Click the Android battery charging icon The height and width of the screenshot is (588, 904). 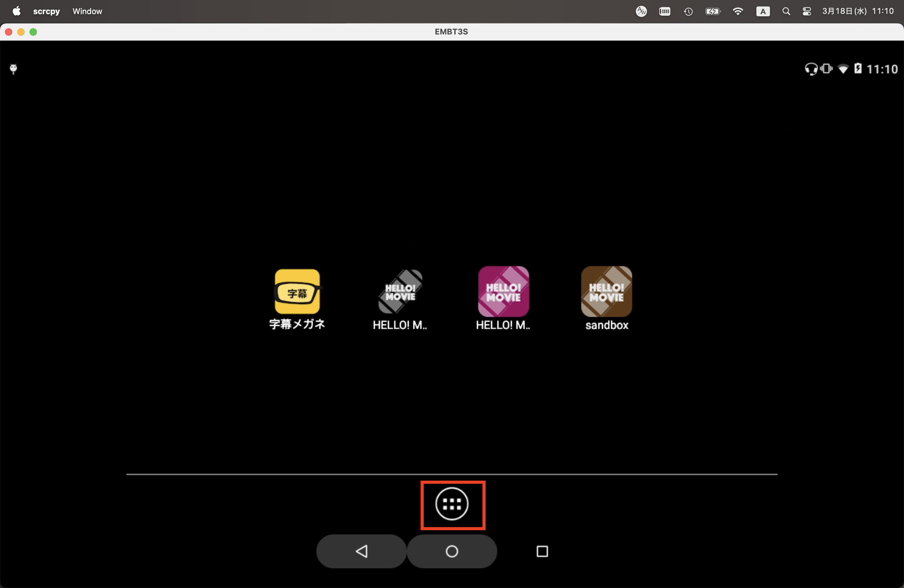click(858, 68)
